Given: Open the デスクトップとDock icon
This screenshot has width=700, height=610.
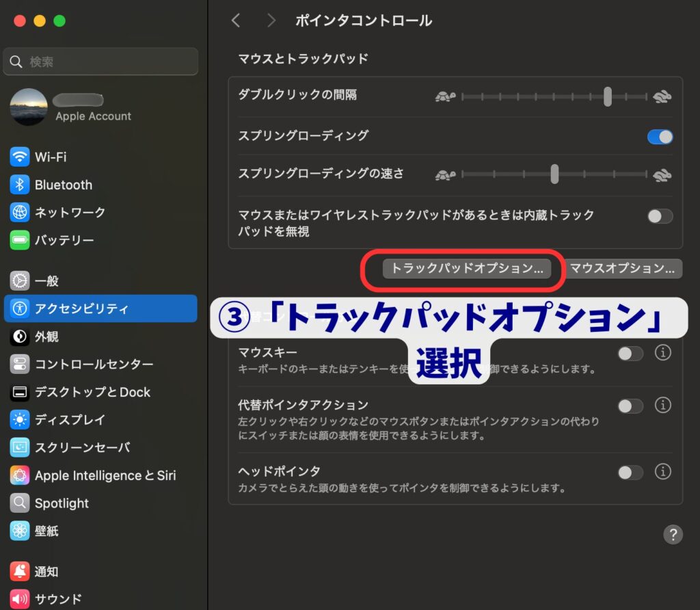Looking at the screenshot, I should 20,392.
